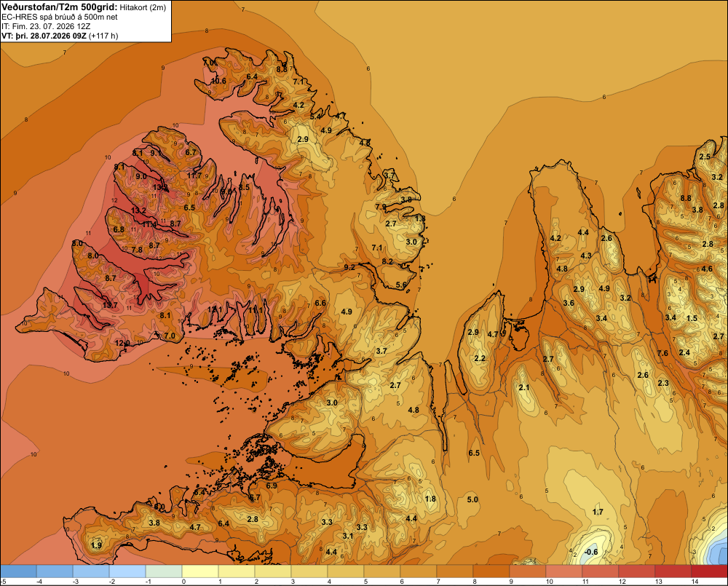Select the 6.5 label in the middle of the map
This screenshot has width=728, height=586.
[474, 453]
